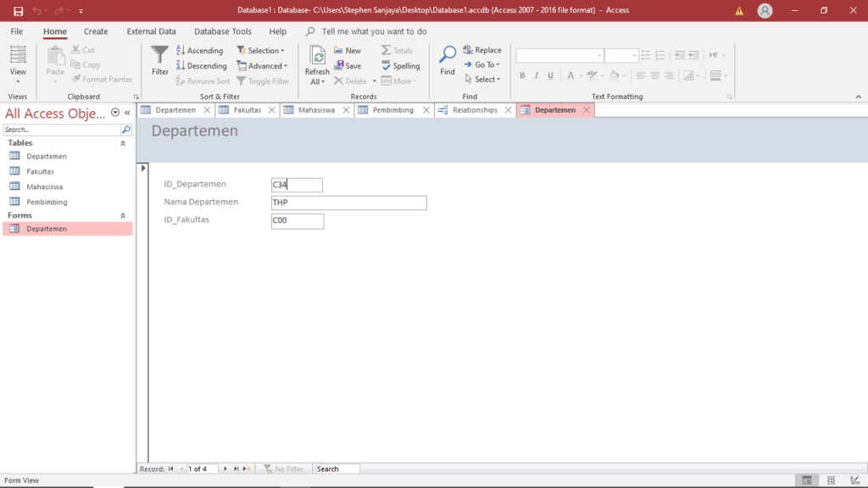This screenshot has height=488, width=868.
Task: Collapse the navigation pane with shutter button
Action: (x=127, y=113)
